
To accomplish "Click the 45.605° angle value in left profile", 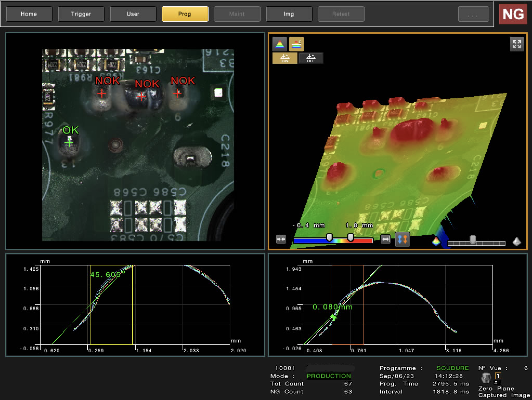I will pyautogui.click(x=107, y=275).
